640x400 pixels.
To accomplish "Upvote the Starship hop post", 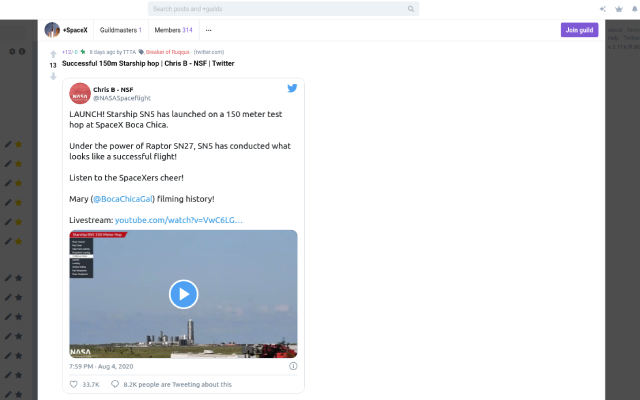I will [x=53, y=54].
